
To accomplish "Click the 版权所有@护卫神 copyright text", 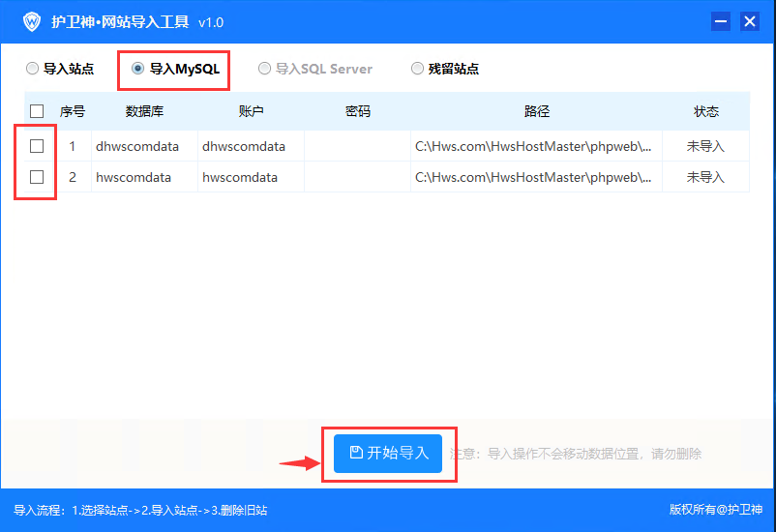I will pyautogui.click(x=715, y=510).
